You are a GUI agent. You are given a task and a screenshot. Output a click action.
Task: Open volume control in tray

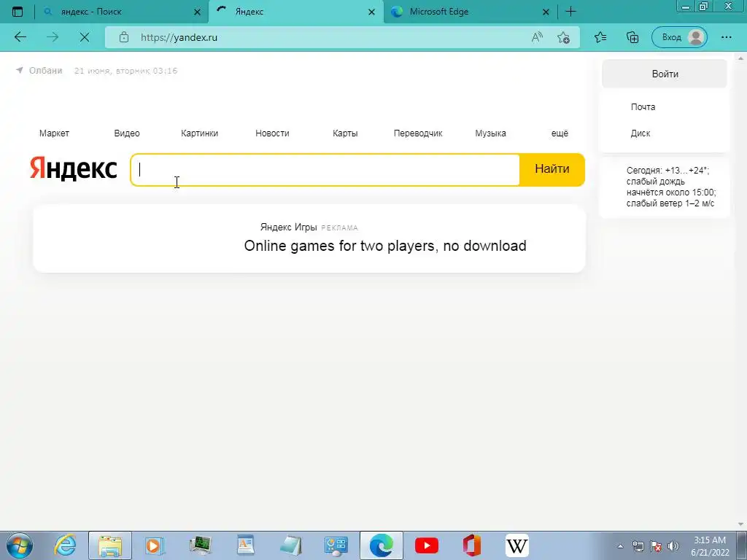(x=673, y=546)
